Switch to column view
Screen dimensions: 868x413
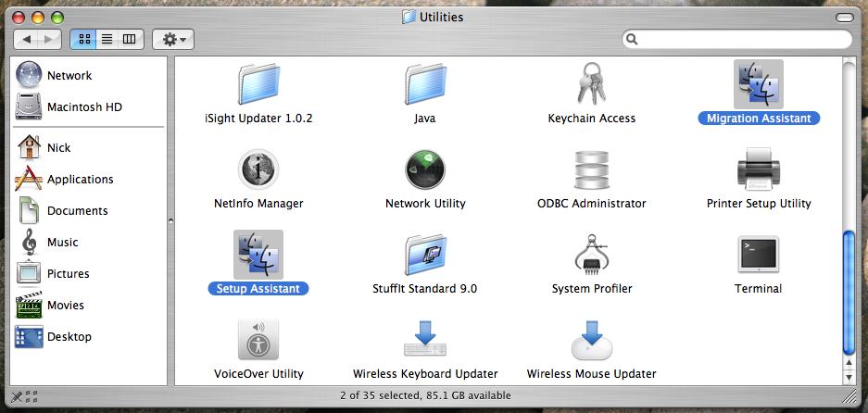130,39
